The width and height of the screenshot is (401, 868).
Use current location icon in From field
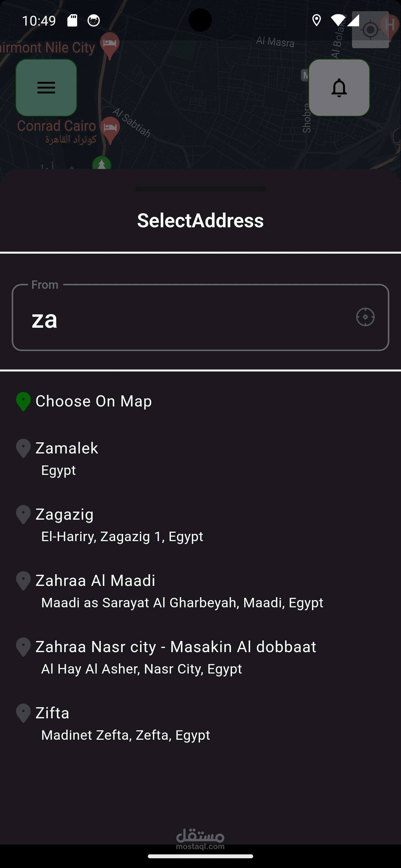tap(365, 317)
